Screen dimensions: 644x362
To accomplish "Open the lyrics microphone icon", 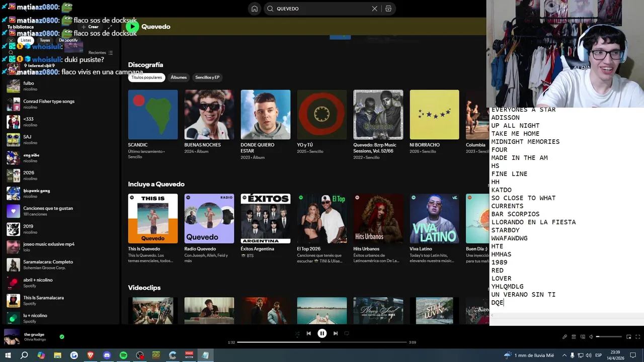I will tap(565, 337).
